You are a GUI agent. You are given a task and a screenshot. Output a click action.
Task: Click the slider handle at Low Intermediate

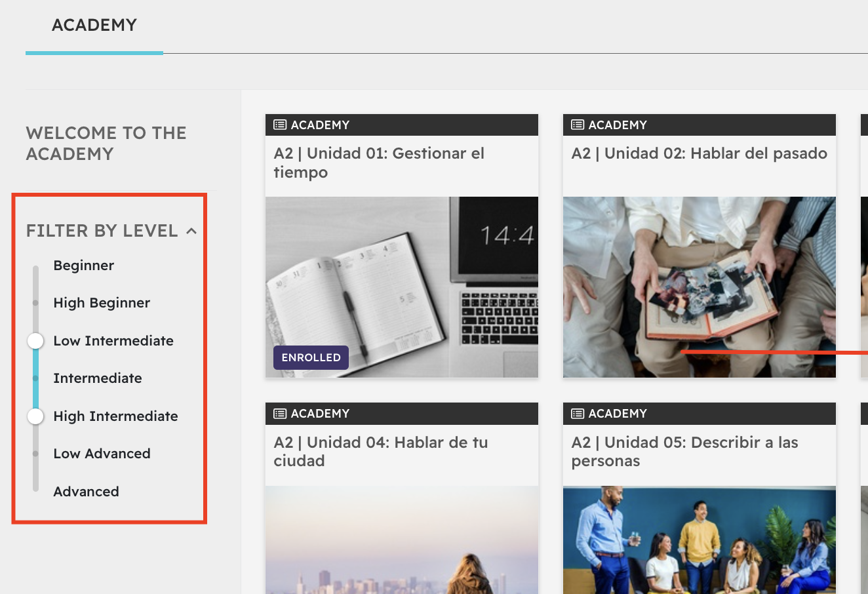pyautogui.click(x=35, y=341)
